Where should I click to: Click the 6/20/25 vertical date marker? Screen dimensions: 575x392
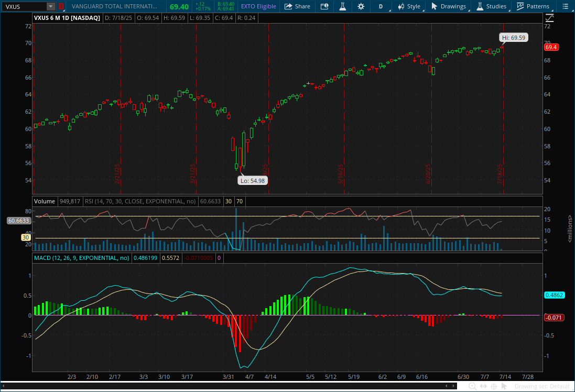(x=428, y=174)
